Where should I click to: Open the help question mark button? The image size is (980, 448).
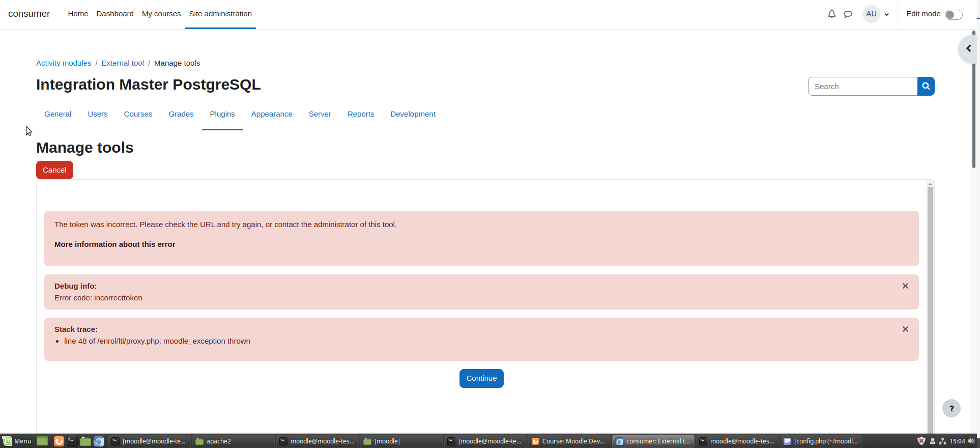click(x=952, y=408)
